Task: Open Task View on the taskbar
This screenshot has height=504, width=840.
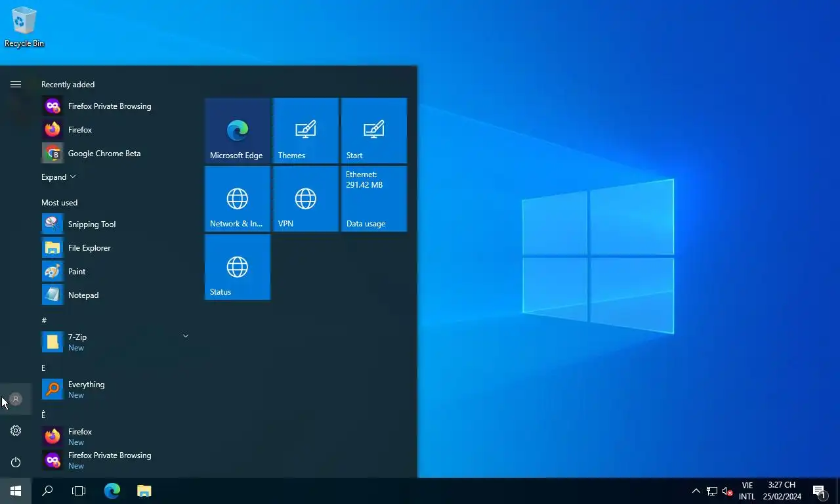Action: (x=79, y=491)
